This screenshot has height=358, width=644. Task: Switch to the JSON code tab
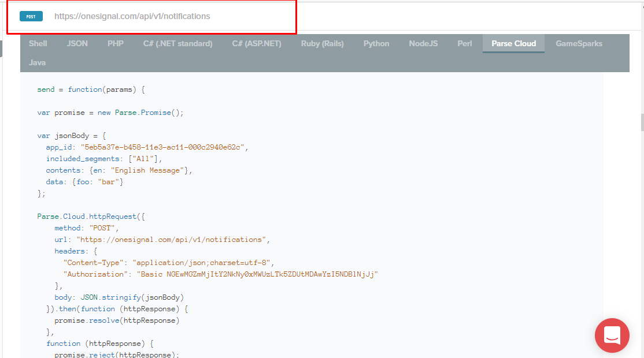pyautogui.click(x=77, y=43)
